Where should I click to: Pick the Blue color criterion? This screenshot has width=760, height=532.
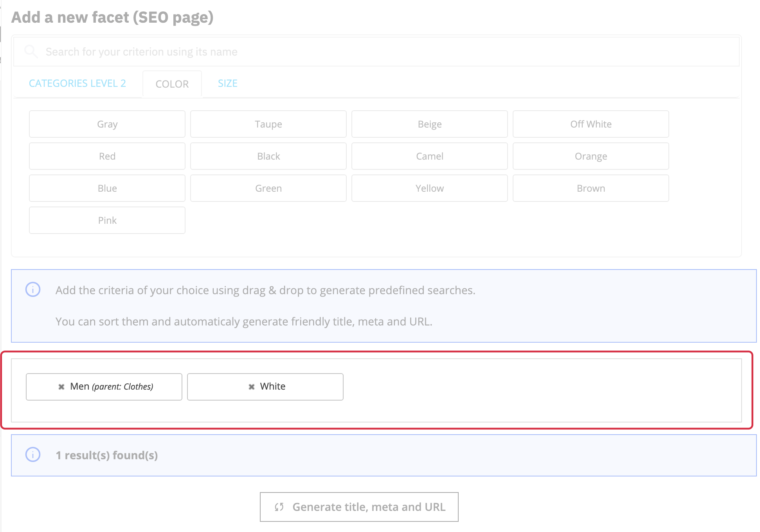(107, 188)
